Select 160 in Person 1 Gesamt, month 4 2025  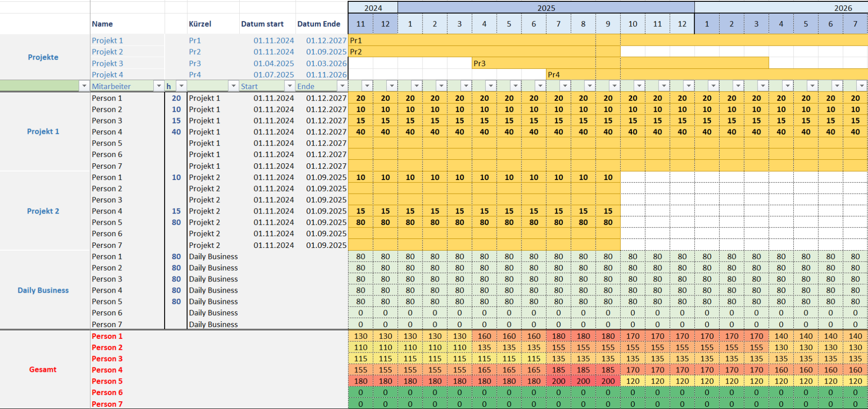(x=484, y=336)
